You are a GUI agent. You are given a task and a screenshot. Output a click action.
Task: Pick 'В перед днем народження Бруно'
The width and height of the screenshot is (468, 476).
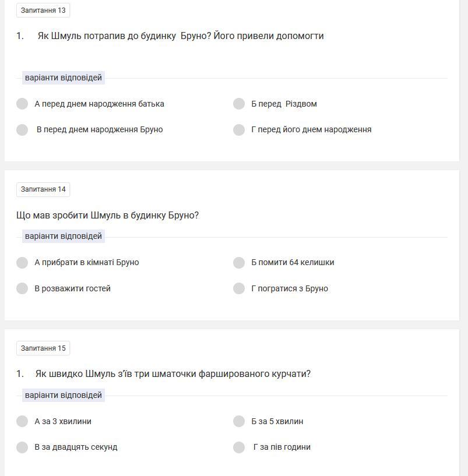pyautogui.click(x=22, y=129)
